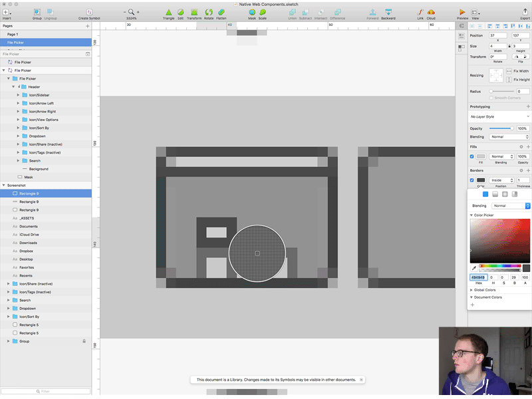Click the Create Symbol button
532x399 pixels.
(x=90, y=11)
